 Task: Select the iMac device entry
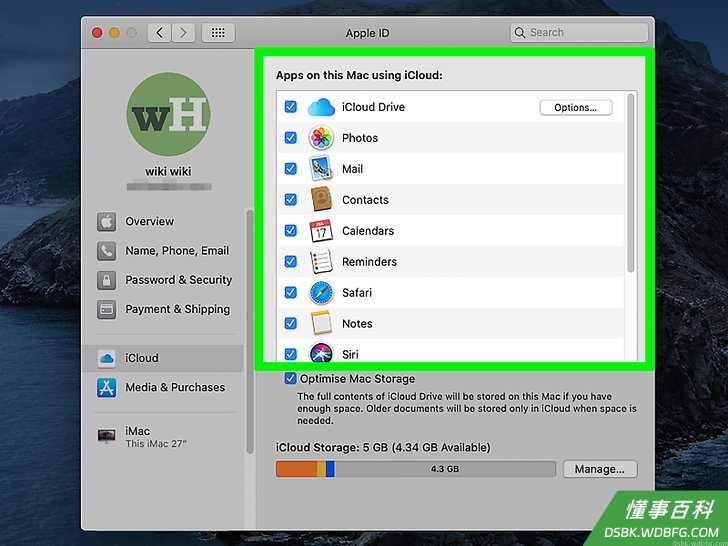162,436
